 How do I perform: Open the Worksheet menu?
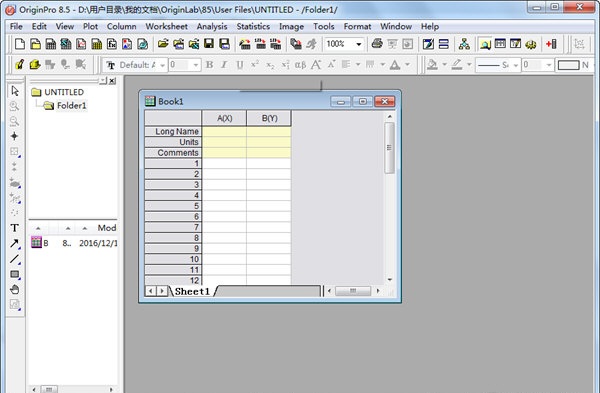coord(166,26)
